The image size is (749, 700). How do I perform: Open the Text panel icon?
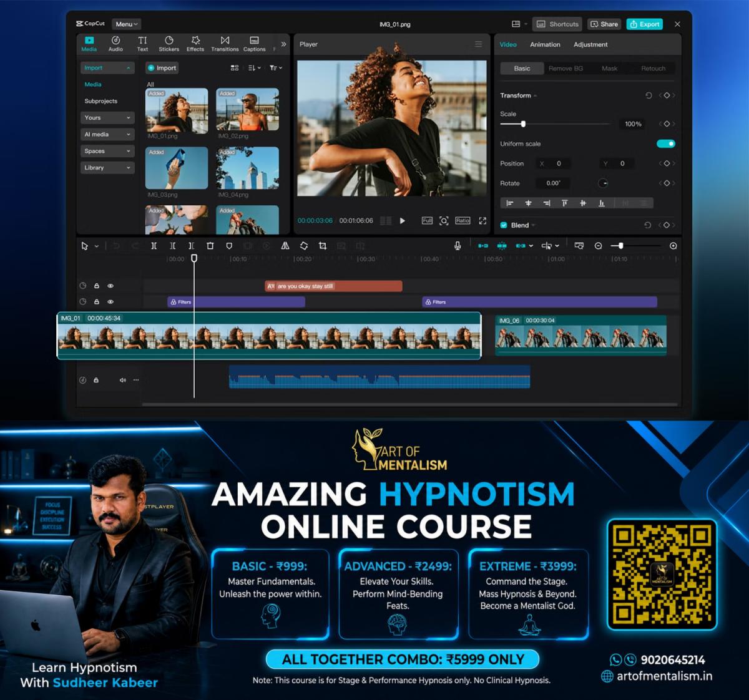[142, 43]
